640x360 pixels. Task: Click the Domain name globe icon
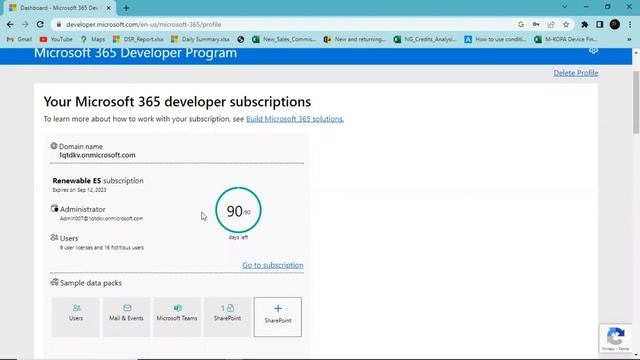(x=54, y=146)
